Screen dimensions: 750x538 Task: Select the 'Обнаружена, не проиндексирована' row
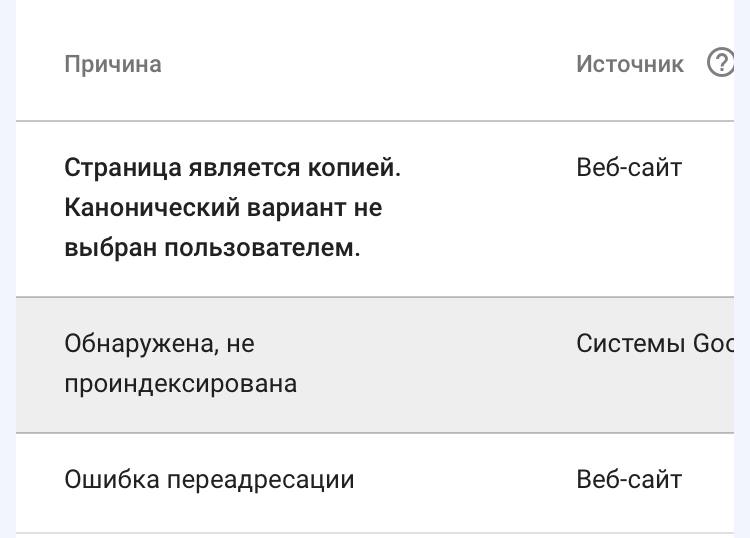coord(180,364)
